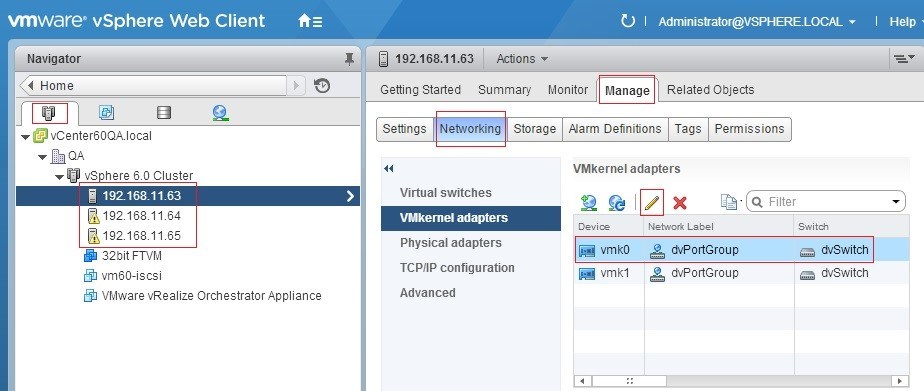Edit VMkernel adapter settings pencil icon
This screenshot has height=391, width=924.
click(651, 203)
